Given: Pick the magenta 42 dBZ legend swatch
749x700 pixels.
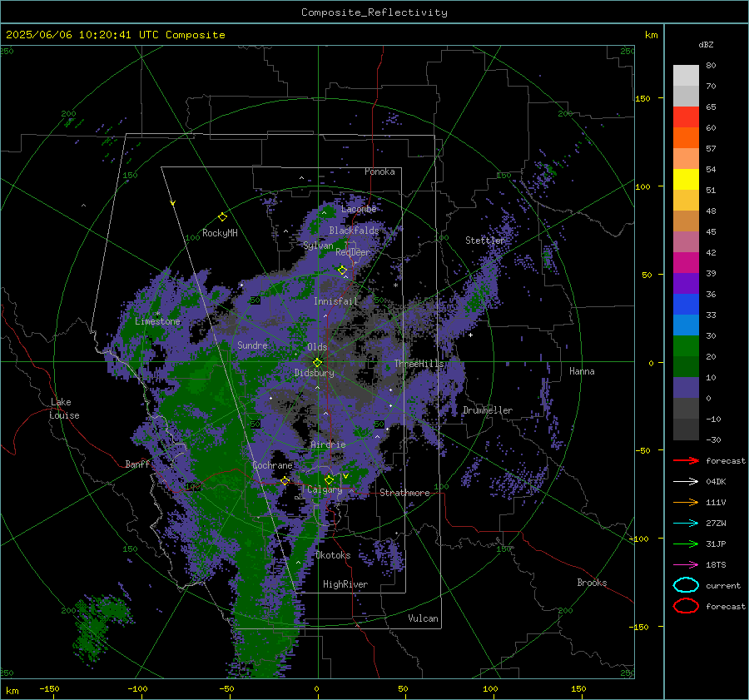Looking at the screenshot, I should click(x=686, y=263).
